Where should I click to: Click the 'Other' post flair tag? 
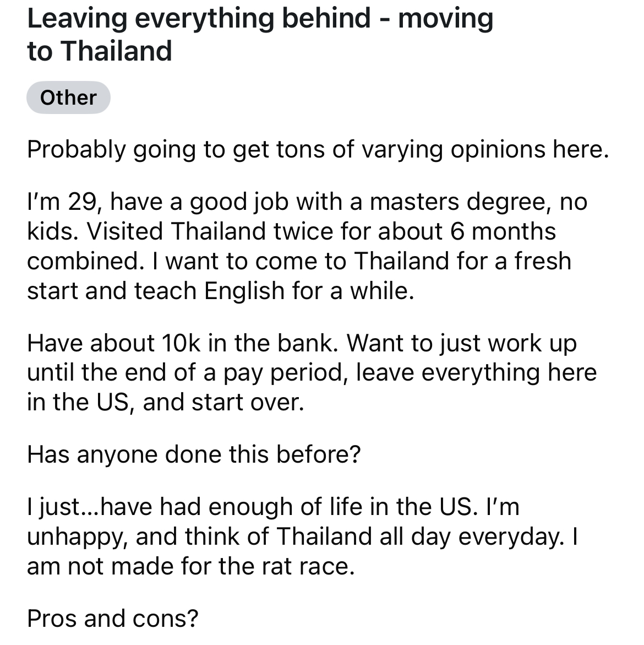click(x=68, y=97)
